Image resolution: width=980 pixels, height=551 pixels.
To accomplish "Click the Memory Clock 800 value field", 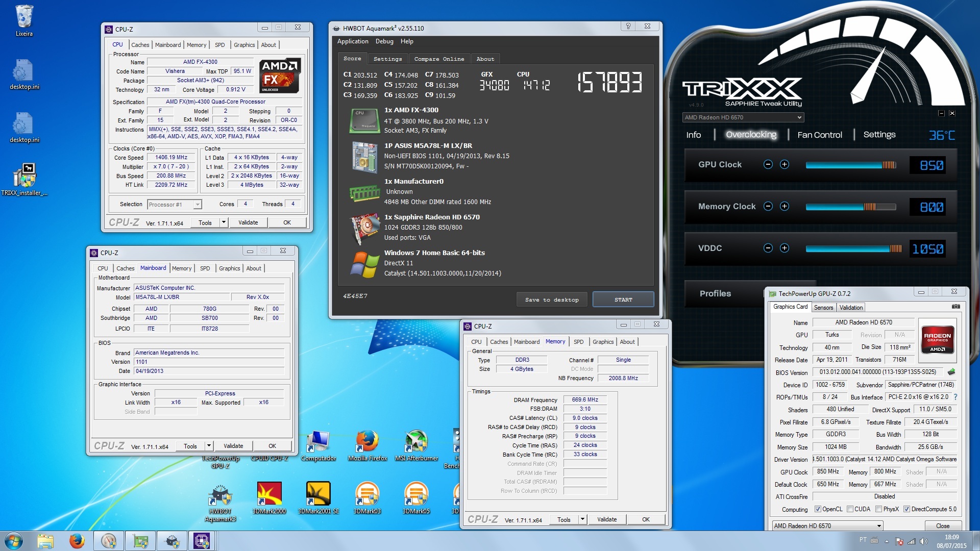I will coord(927,207).
